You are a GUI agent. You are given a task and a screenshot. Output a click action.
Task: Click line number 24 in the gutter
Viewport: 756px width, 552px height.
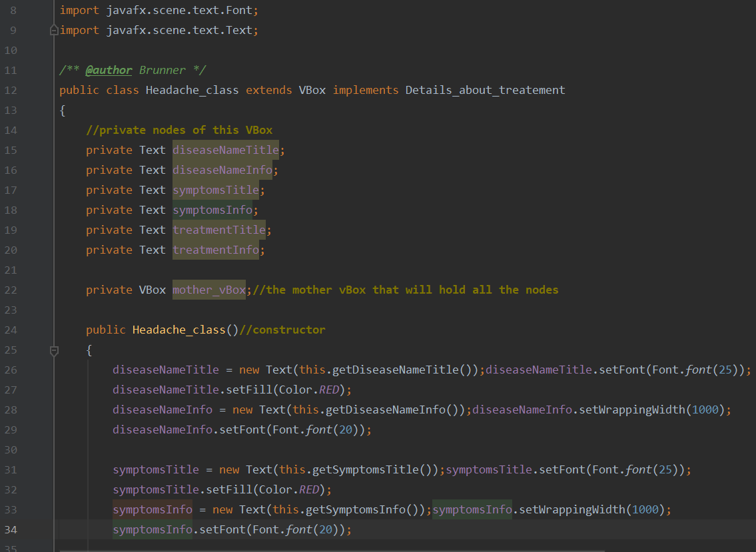click(11, 330)
